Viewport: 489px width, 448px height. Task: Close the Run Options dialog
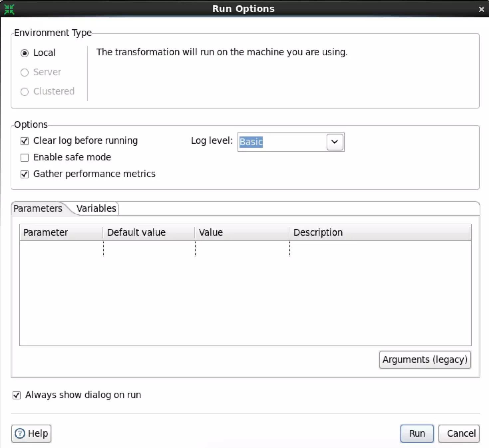tap(481, 9)
